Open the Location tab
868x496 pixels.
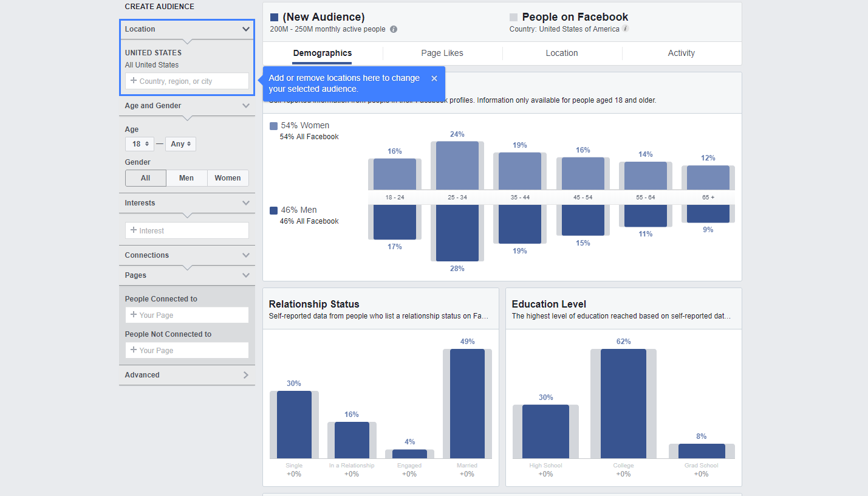[x=561, y=53]
